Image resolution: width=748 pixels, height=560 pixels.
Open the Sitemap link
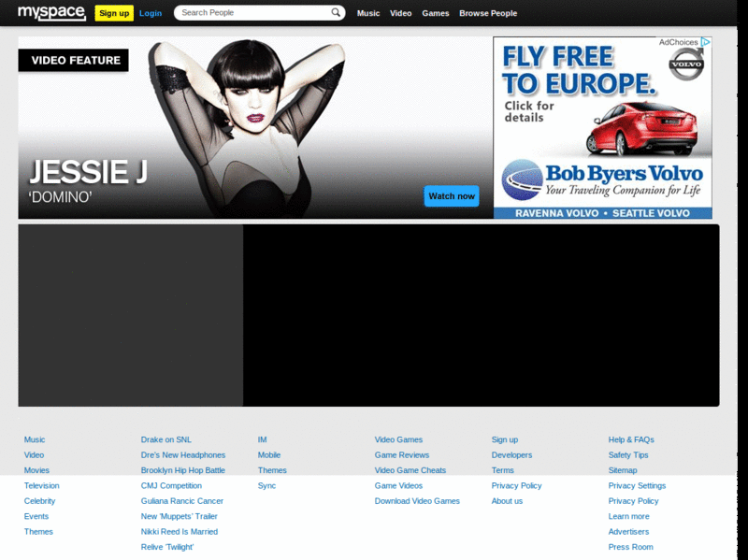click(623, 470)
